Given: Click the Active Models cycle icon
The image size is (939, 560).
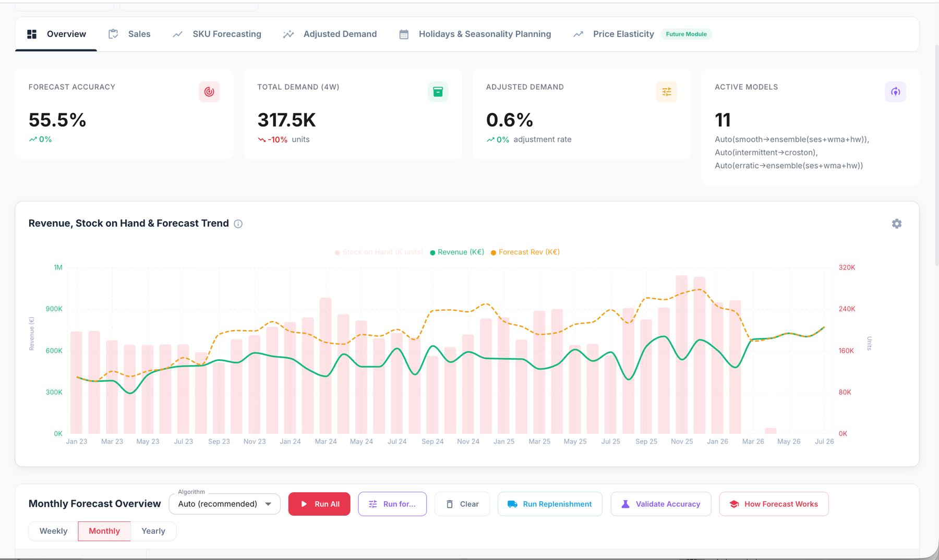Looking at the screenshot, I should pyautogui.click(x=895, y=92).
